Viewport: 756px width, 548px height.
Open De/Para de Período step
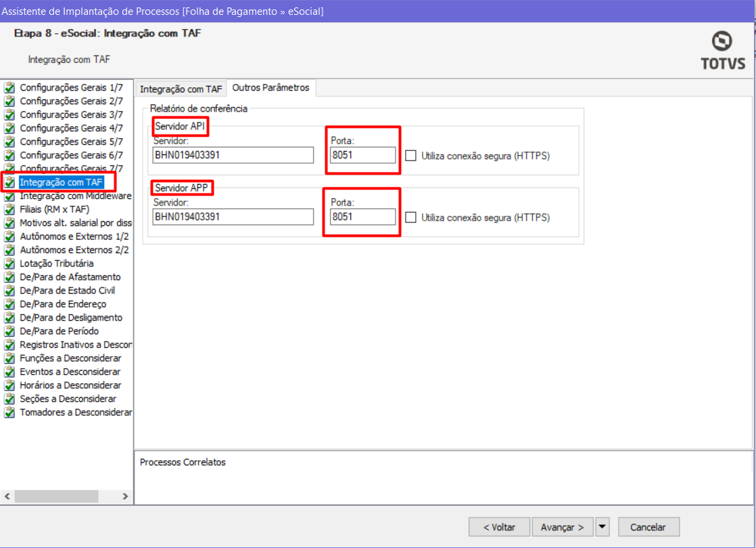pos(60,331)
